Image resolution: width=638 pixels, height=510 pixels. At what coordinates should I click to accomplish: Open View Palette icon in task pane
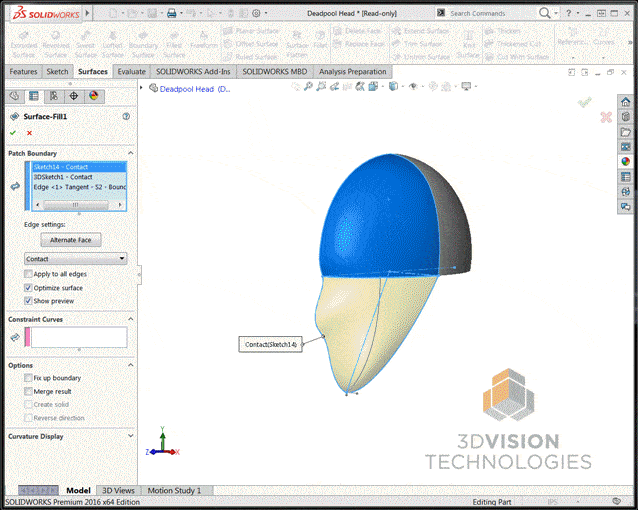[625, 147]
